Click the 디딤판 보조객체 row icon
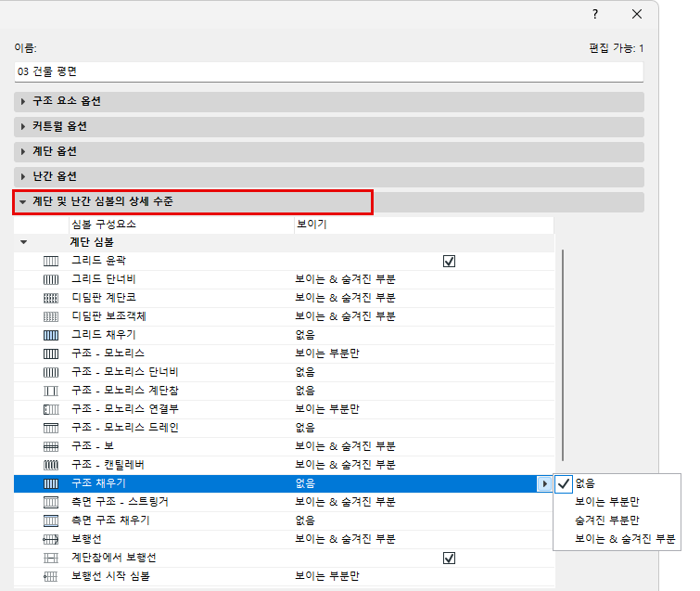 [x=51, y=316]
